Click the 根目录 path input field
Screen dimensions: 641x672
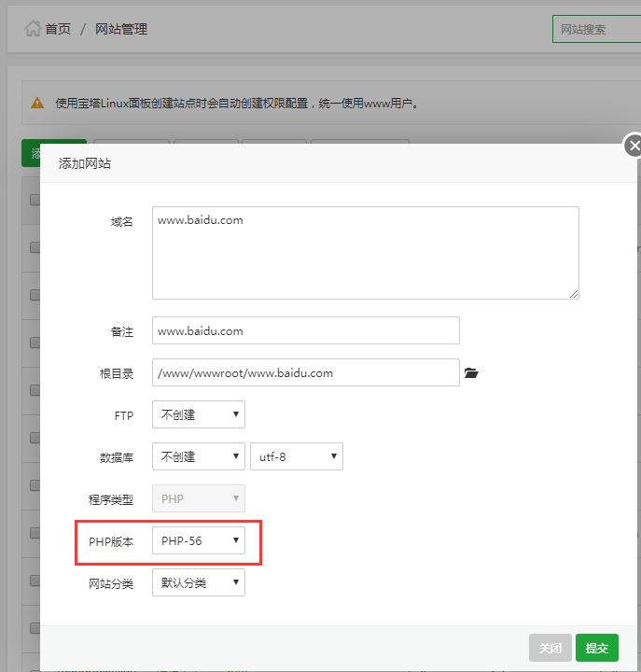305,372
